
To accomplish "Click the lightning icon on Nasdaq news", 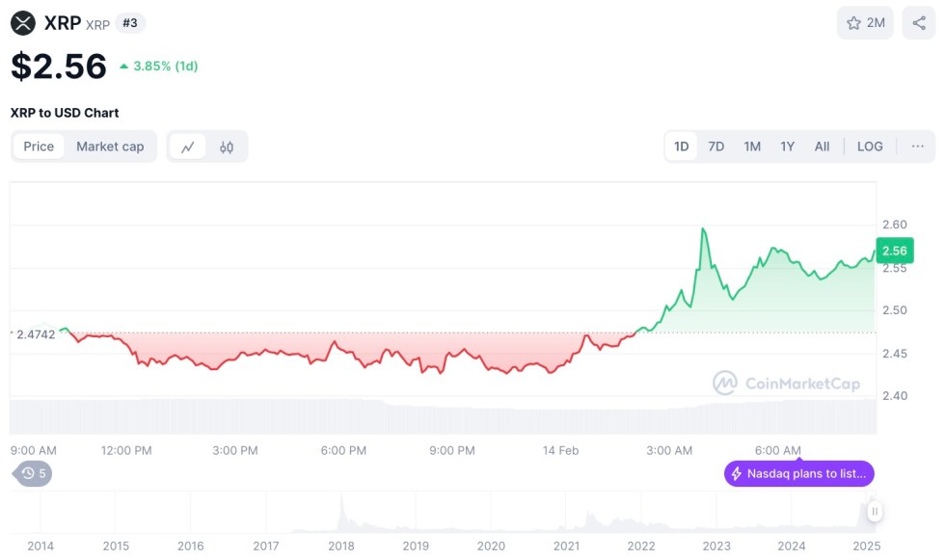I will pyautogui.click(x=737, y=473).
